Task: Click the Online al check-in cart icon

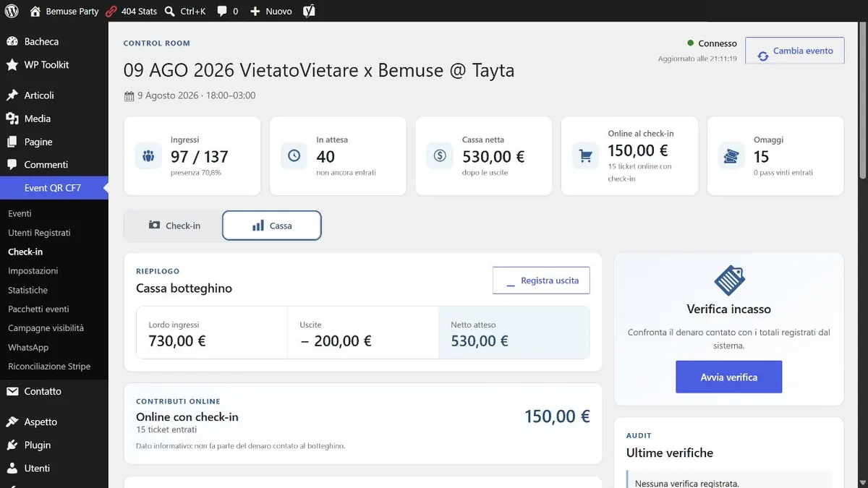Action: click(586, 155)
